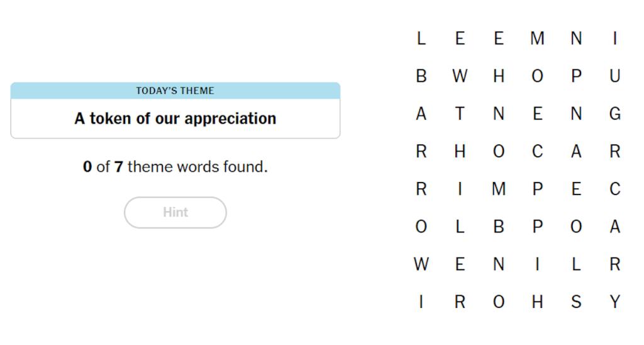Select the letter U in the grid
644x345 pixels.
coord(614,76)
